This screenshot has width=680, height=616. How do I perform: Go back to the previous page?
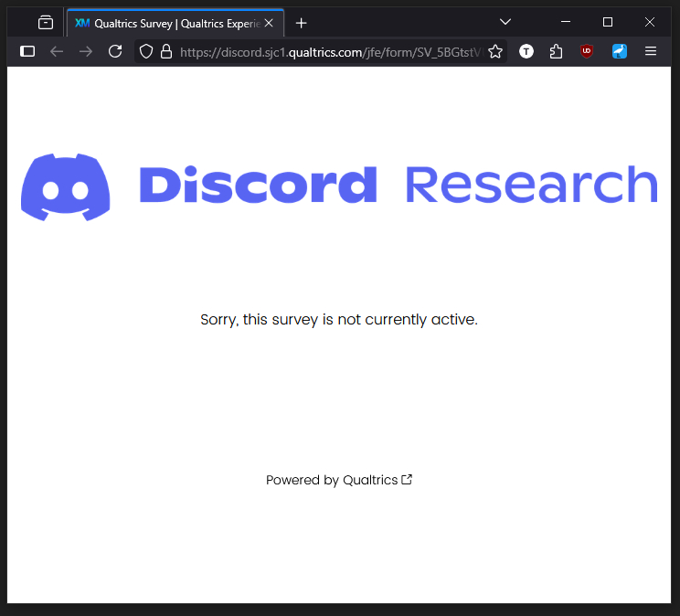57,51
